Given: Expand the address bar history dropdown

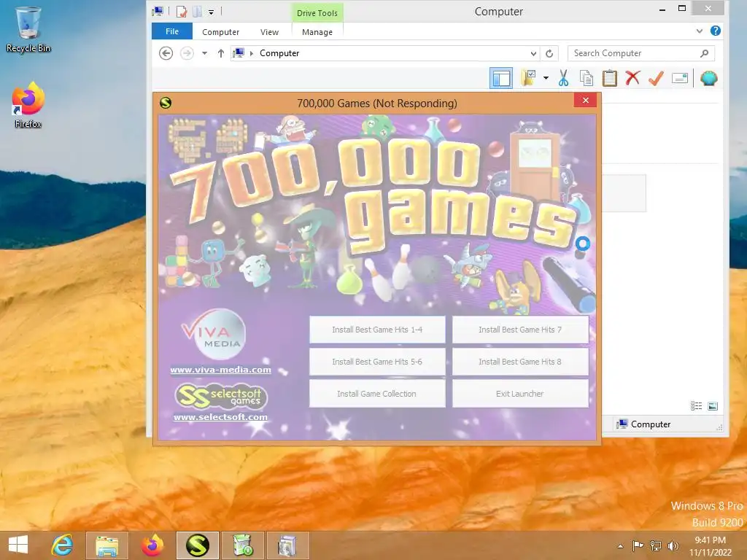Looking at the screenshot, I should 533,53.
